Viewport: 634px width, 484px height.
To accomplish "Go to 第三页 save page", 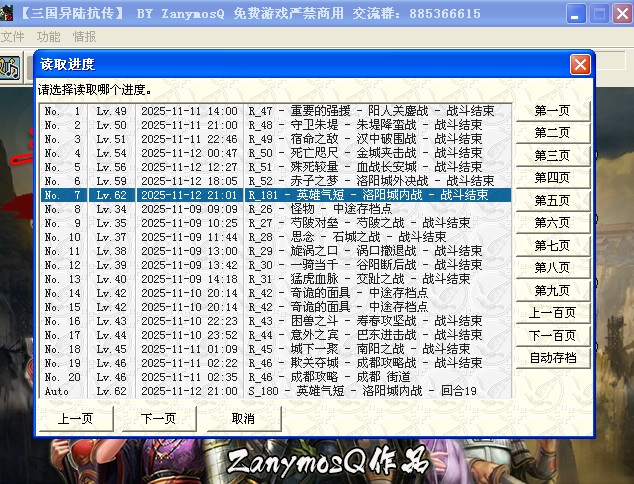I will (552, 155).
